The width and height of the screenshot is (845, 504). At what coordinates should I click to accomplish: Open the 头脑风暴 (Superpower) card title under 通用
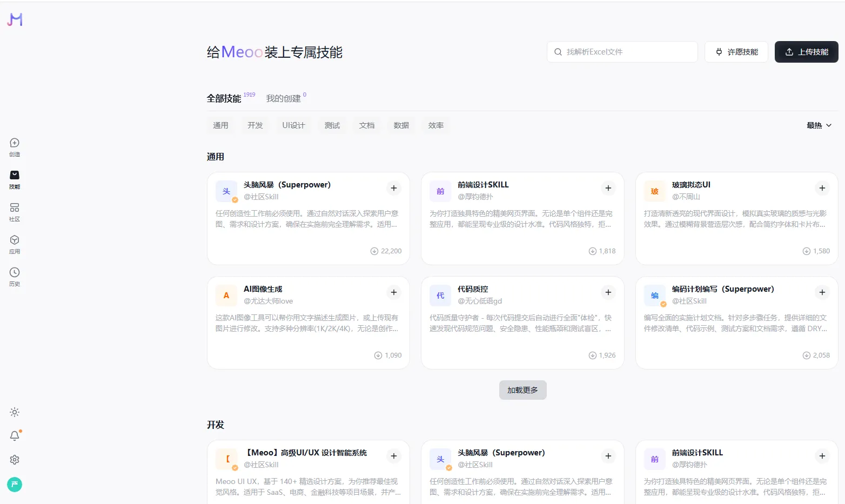tap(287, 185)
